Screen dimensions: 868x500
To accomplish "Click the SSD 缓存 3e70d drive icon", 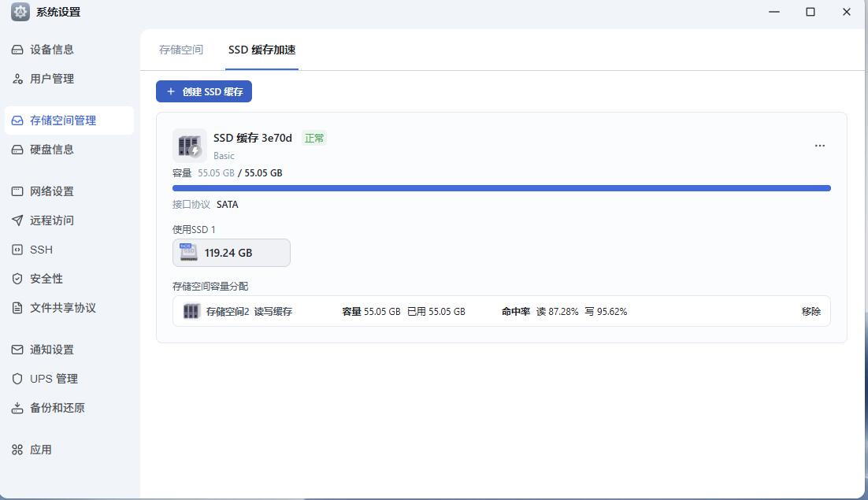I will [189, 146].
